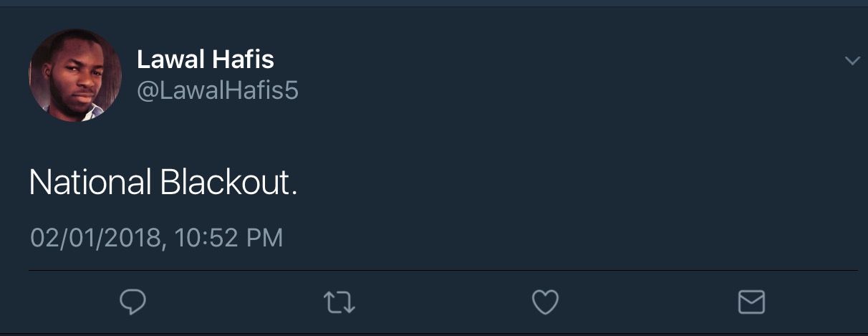
Task: Click the "National Blackout." tweet text
Action: click(163, 183)
